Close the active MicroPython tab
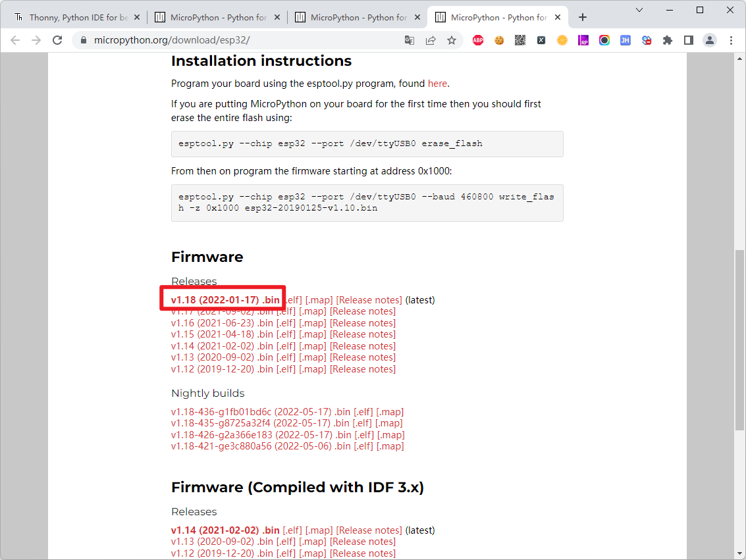Image resolution: width=746 pixels, height=560 pixels. click(558, 18)
